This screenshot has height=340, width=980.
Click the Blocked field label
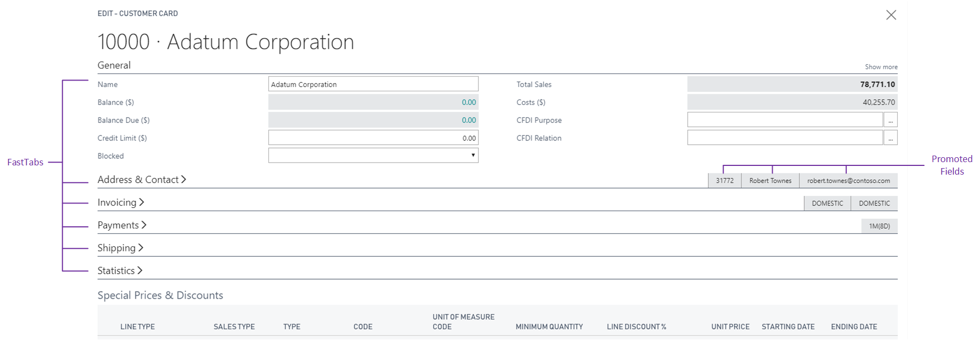click(x=110, y=156)
